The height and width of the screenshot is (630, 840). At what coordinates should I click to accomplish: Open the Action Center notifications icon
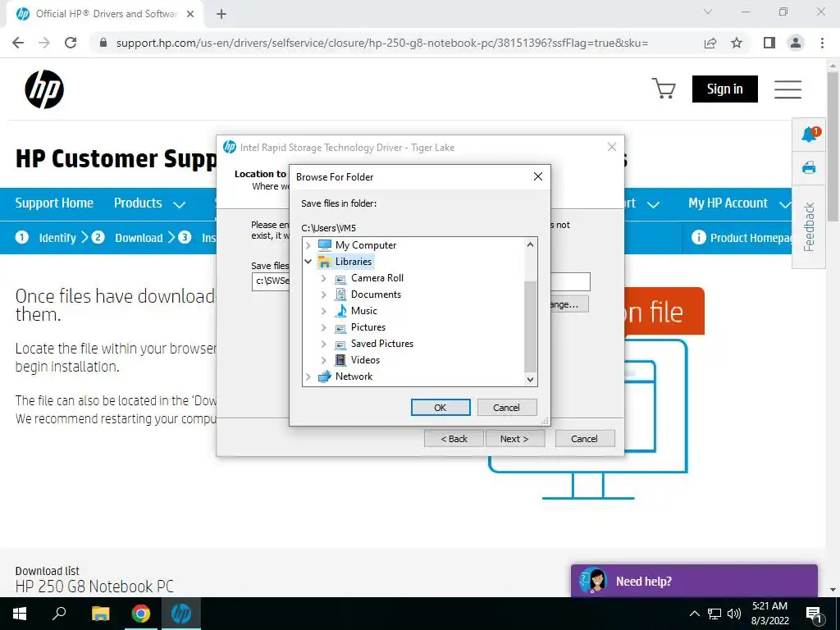(x=815, y=614)
